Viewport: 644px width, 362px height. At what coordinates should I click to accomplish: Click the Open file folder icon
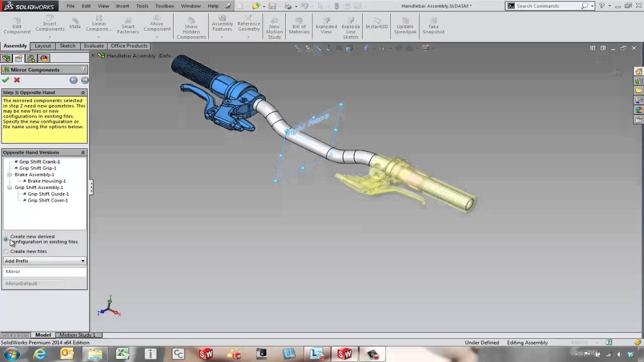[256, 6]
